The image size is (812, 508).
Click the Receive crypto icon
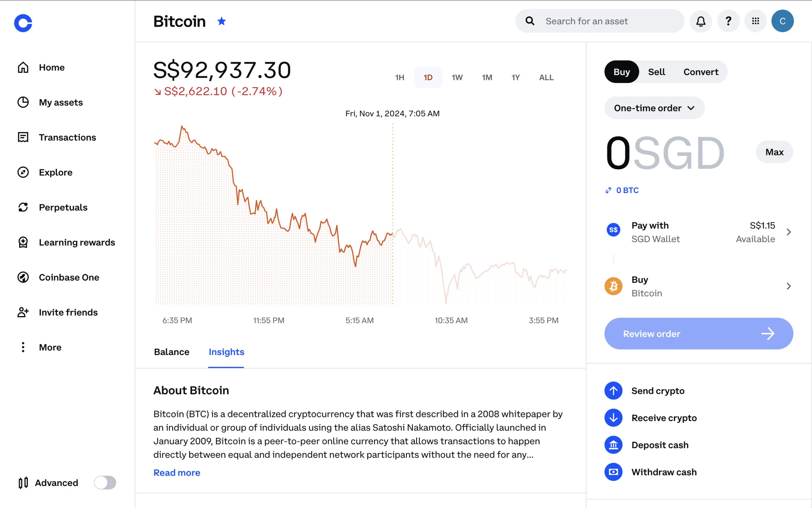(613, 418)
